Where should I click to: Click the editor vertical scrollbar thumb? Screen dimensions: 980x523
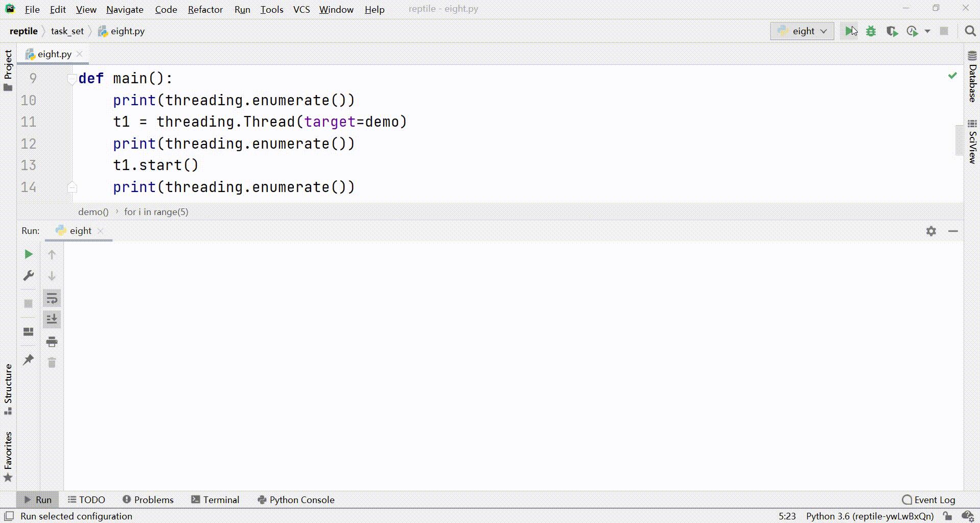(x=959, y=140)
